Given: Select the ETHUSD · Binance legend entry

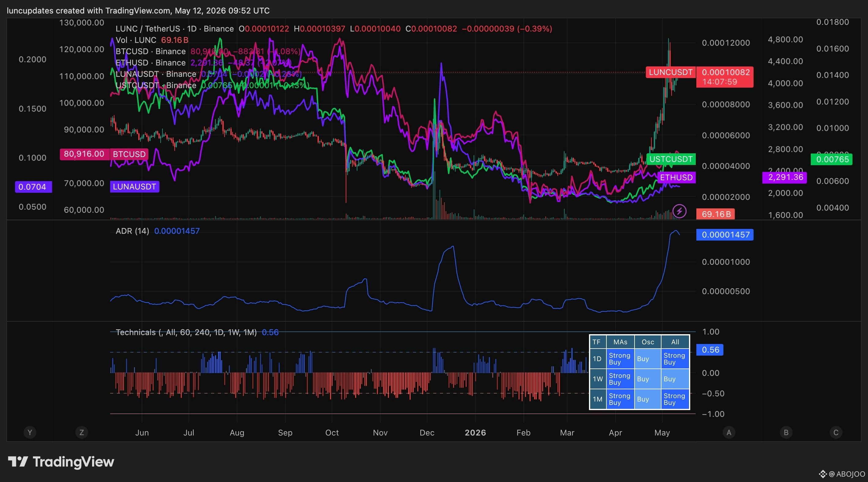Looking at the screenshot, I should point(151,63).
